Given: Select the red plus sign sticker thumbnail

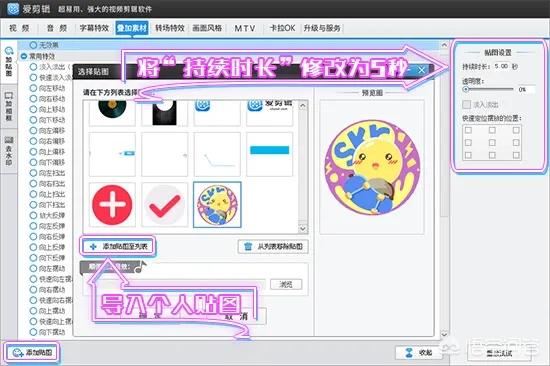Looking at the screenshot, I should point(112,205).
